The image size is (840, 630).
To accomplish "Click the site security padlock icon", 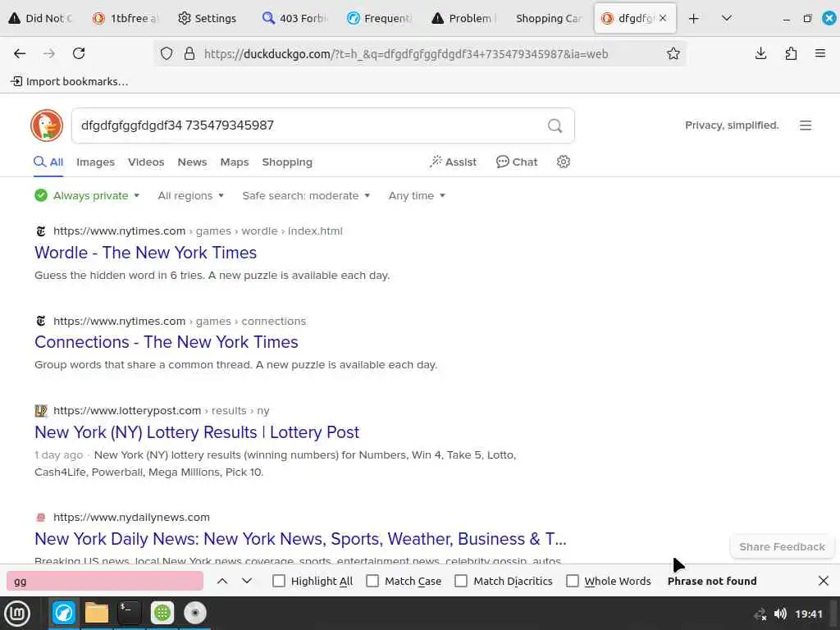I will pyautogui.click(x=189, y=53).
